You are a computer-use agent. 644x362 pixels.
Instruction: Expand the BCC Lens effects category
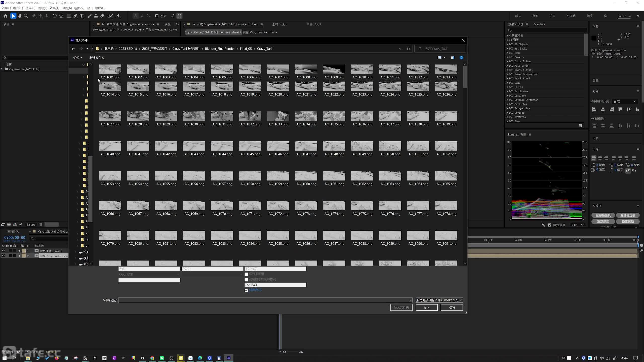tap(507, 83)
